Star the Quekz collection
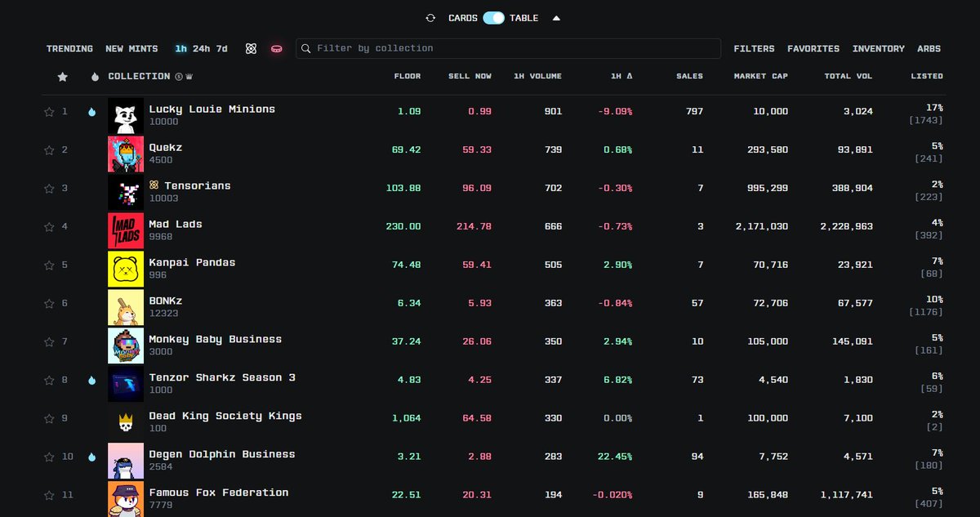 pyautogui.click(x=49, y=150)
